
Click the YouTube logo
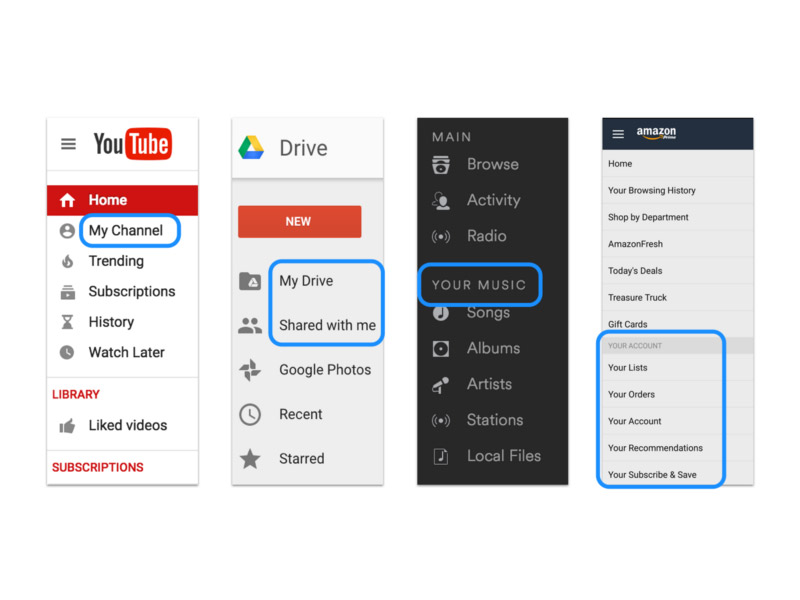click(132, 144)
